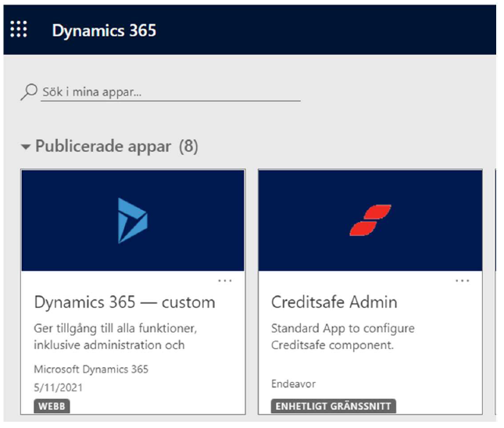The width and height of the screenshot is (504, 428).
Task: Open the Creditsafe Admin app title
Action: pyautogui.click(x=334, y=302)
